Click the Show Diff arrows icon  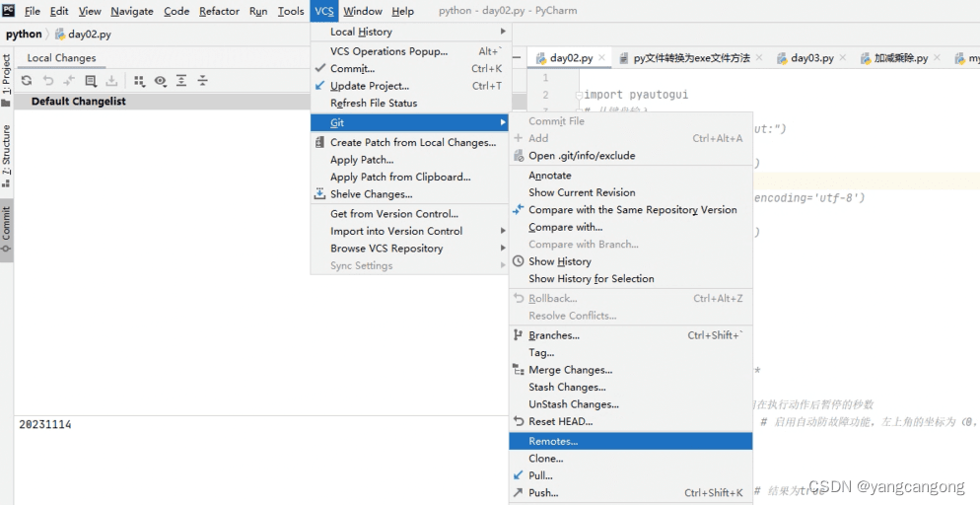pos(69,81)
